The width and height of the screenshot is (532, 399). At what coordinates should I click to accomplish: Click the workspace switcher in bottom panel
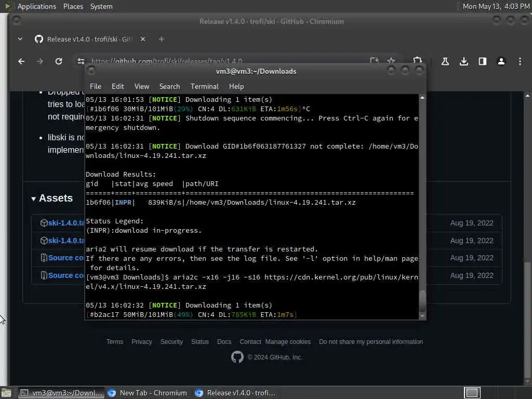click(x=472, y=393)
